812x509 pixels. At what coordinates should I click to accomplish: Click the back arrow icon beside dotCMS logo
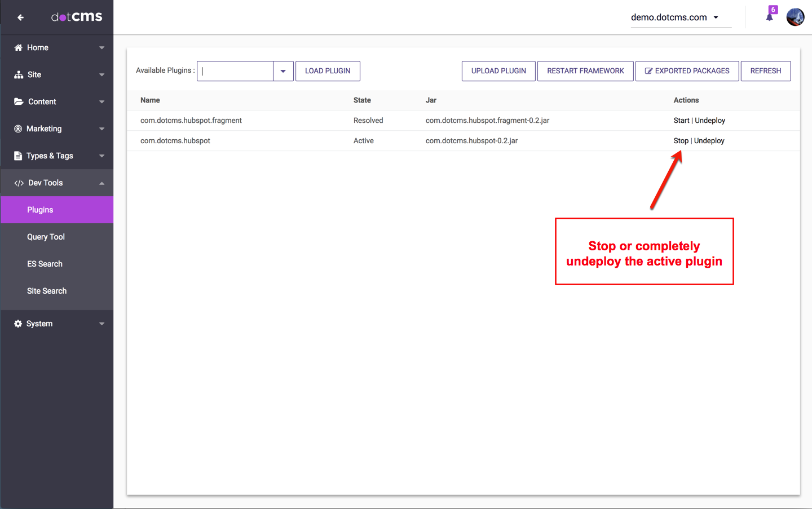pyautogui.click(x=20, y=17)
